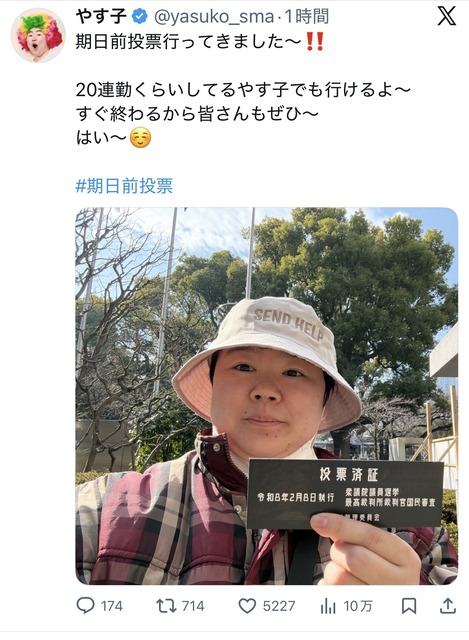
Task: Open the reply icon with 174 replies
Action: [85, 605]
